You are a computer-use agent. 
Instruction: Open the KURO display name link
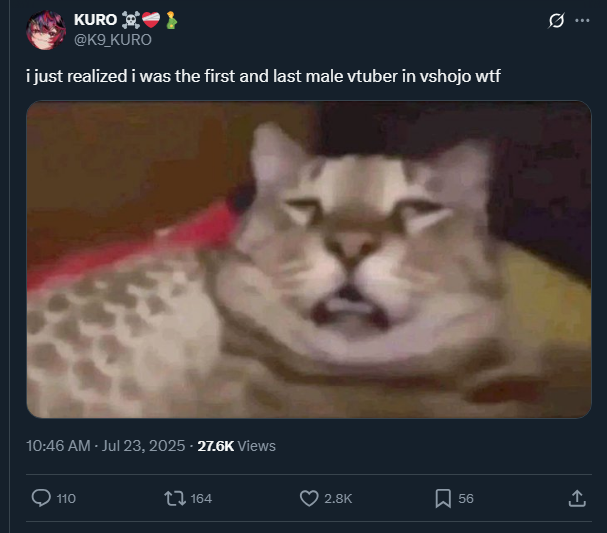pos(95,20)
